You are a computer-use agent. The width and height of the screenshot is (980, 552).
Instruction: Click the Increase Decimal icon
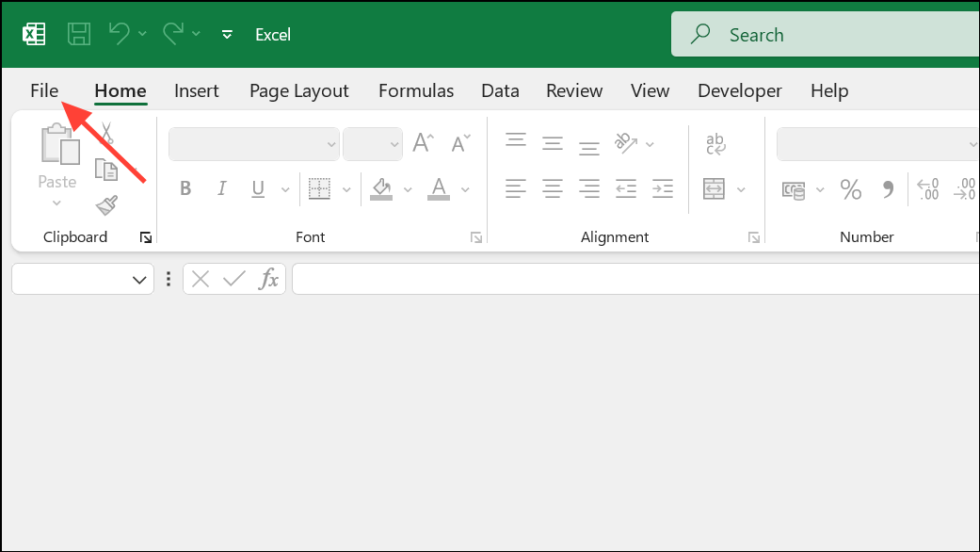pos(927,188)
